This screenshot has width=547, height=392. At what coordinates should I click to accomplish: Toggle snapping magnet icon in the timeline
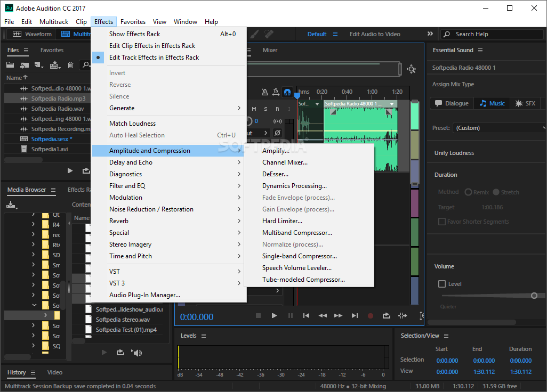coord(287,92)
